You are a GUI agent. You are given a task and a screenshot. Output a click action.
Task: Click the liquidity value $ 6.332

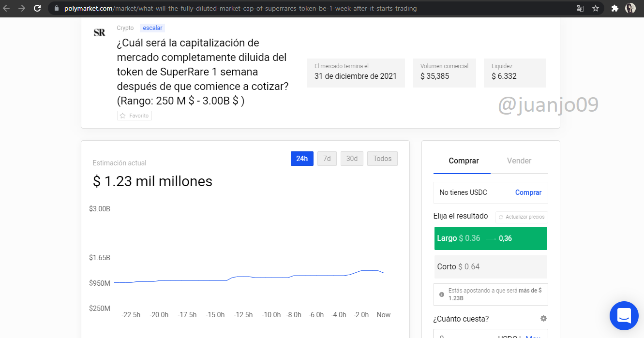coord(504,76)
